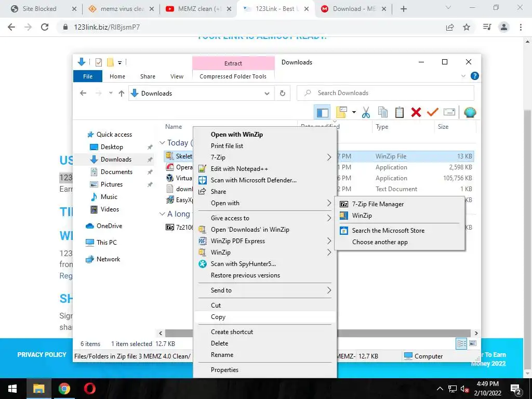This screenshot has width=532, height=399.
Task: Switch to Site Blocked browser tab
Action: click(44, 9)
